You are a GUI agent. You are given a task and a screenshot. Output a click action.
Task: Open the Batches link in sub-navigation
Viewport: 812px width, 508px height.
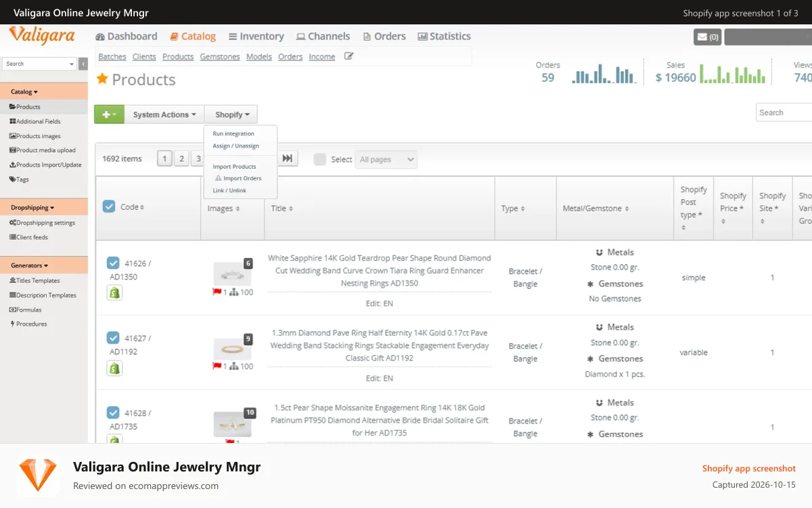112,57
